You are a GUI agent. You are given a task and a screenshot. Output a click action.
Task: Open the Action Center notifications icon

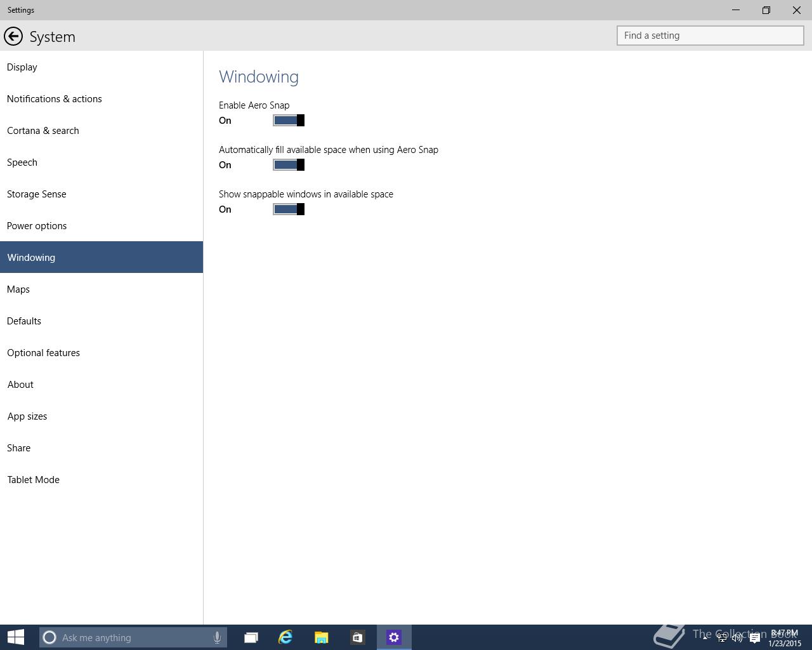pos(754,638)
